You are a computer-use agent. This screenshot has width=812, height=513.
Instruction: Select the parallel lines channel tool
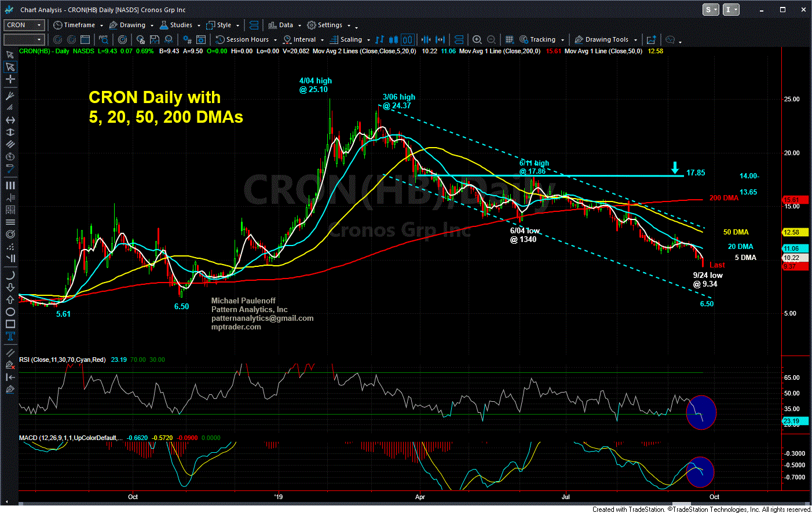[x=10, y=144]
